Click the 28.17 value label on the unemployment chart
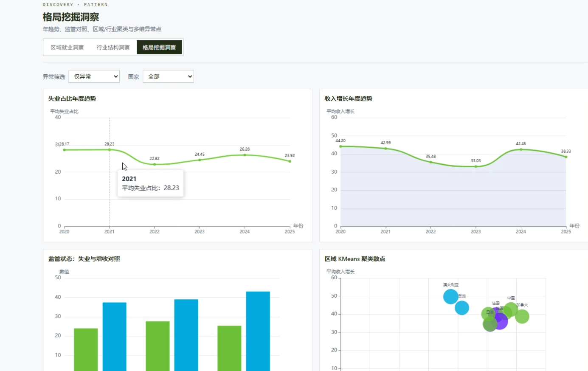The image size is (588, 371). [x=64, y=144]
